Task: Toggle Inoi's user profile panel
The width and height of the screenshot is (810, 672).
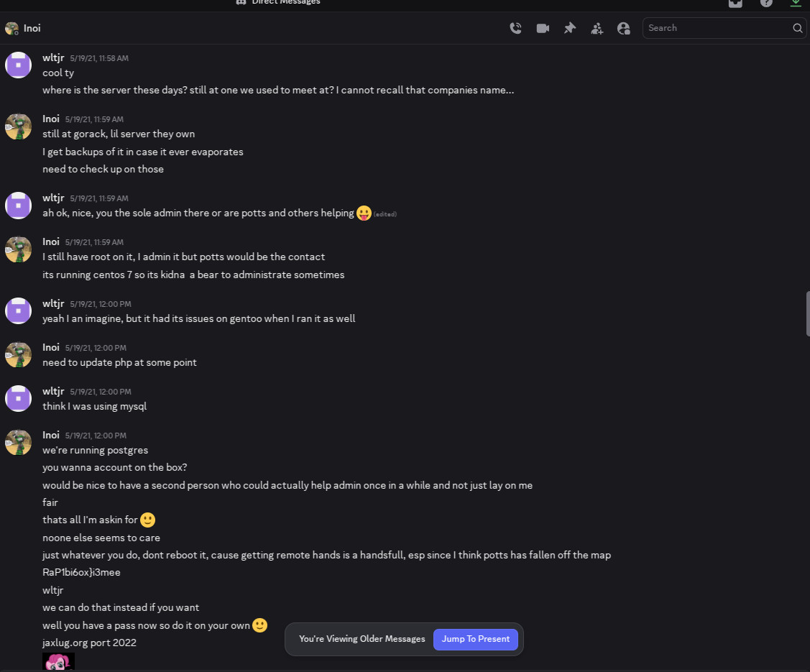Action: click(x=623, y=28)
